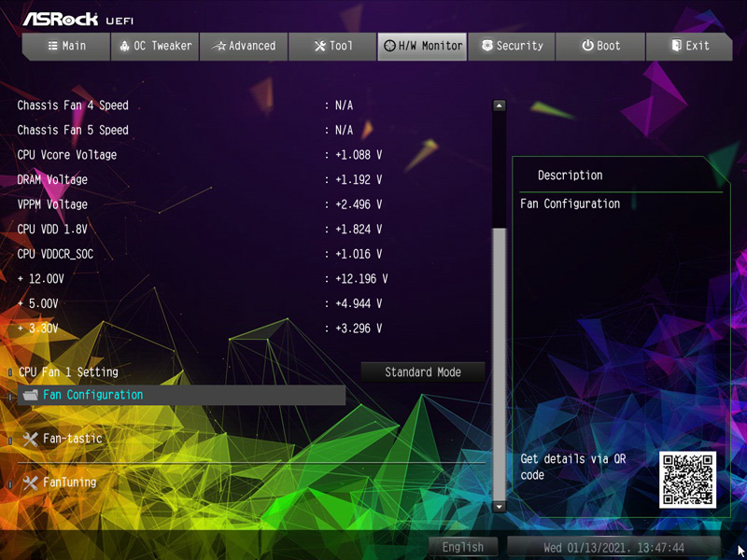Open the Exit tab
Image resolution: width=747 pixels, height=560 pixels.
(x=689, y=46)
